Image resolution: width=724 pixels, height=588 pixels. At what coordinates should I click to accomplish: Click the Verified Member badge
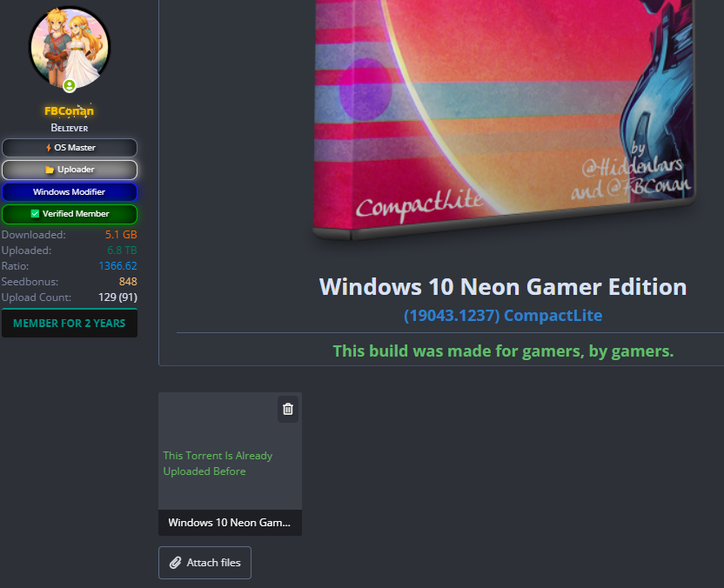(x=70, y=214)
